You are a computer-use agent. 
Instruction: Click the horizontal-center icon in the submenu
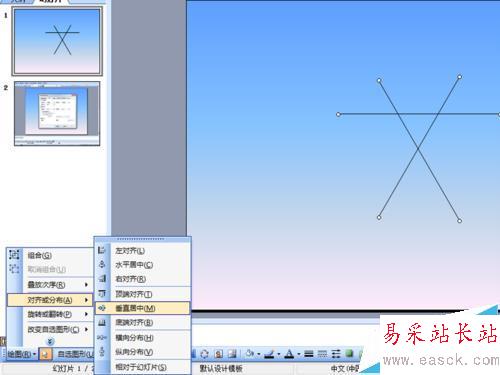tap(102, 264)
